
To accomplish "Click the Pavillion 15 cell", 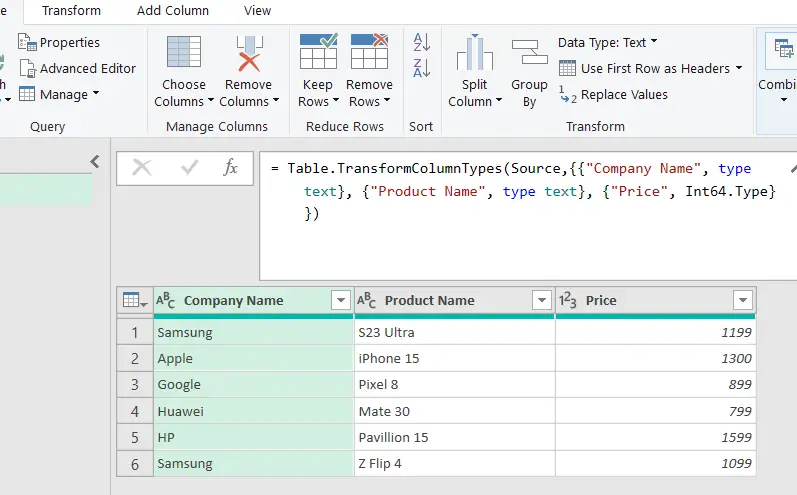I will click(x=455, y=437).
